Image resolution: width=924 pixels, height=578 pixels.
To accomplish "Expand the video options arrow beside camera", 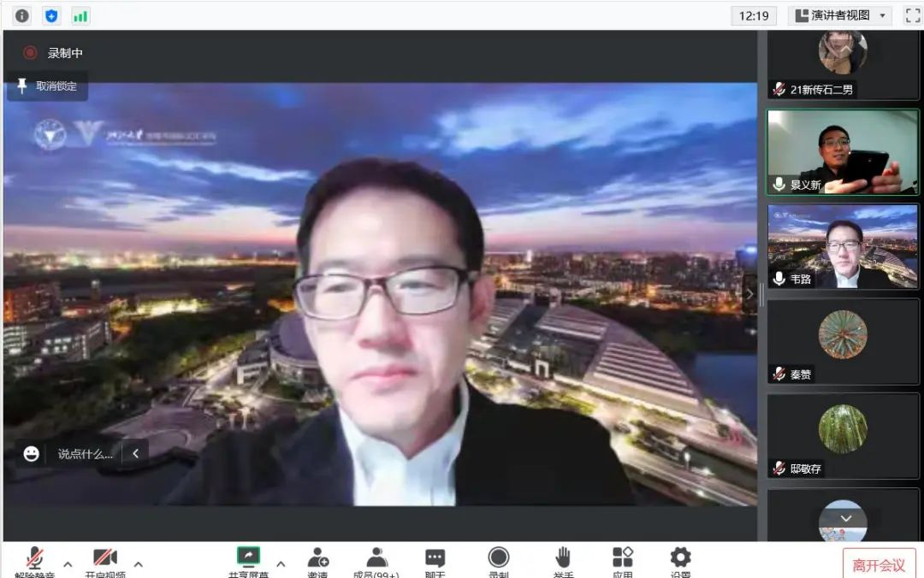I will click(x=139, y=564).
